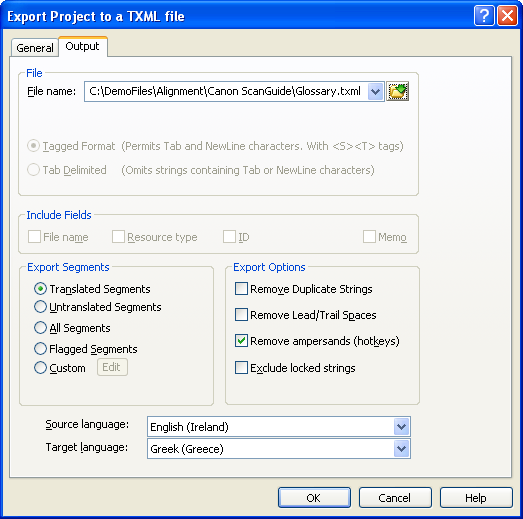
Task: Click the question mark help icon in title bar
Action: tap(484, 15)
